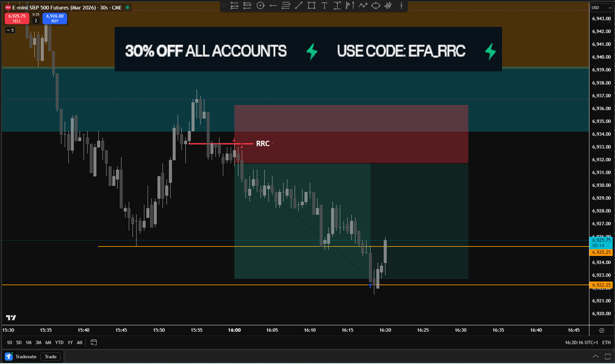Viewport: 615px width, 364px height.
Task: Click the RRC text label
Action: (263, 144)
